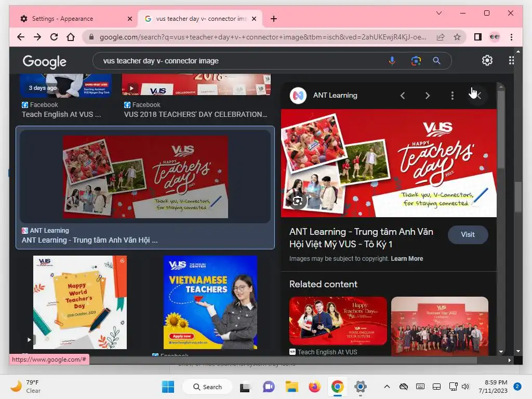This screenshot has width=532, height=399.
Task: Close the Settings - Appearance tab
Action: pos(129,19)
